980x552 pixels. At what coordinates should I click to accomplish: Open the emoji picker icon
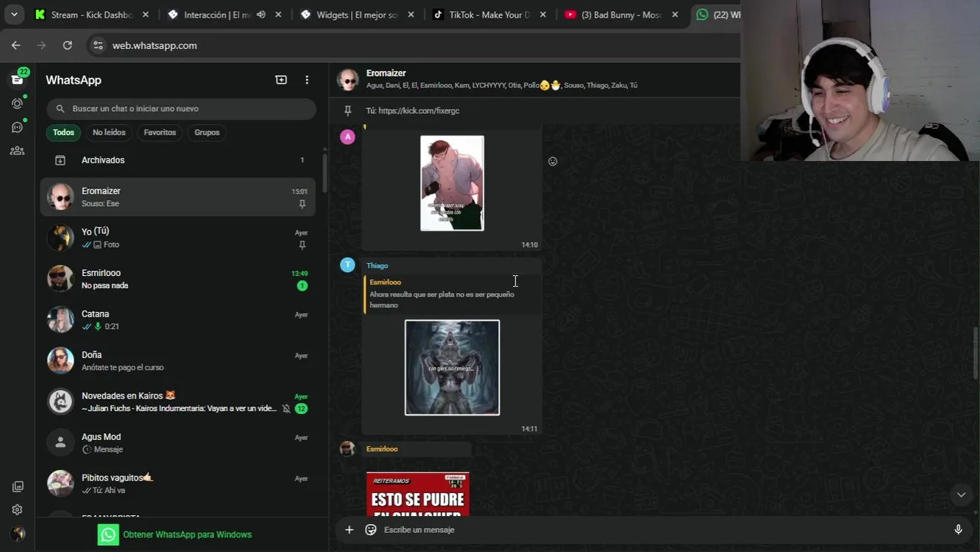click(x=371, y=530)
